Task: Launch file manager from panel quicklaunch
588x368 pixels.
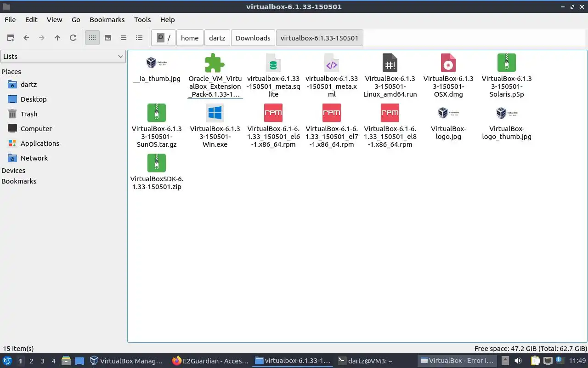Action: pos(66,361)
